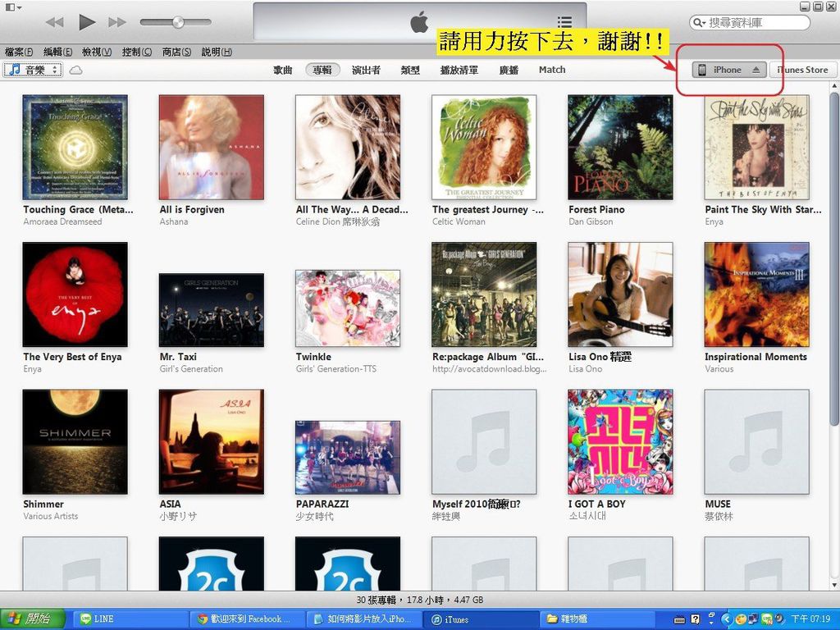The height and width of the screenshot is (630, 840).
Task: Open the ASIA album cover
Action: 212,442
